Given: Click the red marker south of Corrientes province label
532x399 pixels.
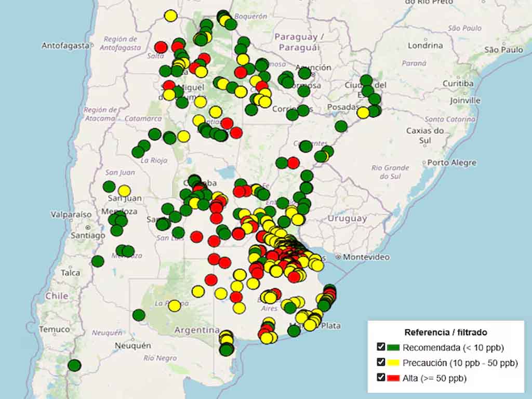Looking at the screenshot, I should tap(294, 163).
